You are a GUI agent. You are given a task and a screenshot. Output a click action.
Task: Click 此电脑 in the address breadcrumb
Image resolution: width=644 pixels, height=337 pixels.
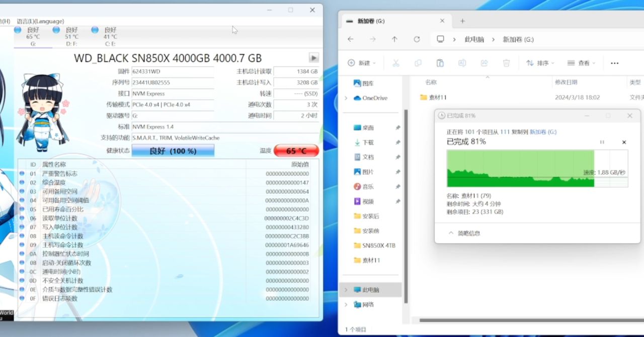click(474, 39)
